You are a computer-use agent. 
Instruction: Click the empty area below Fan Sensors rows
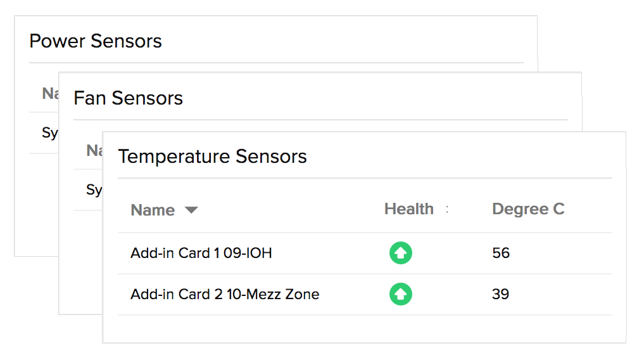coord(80,263)
